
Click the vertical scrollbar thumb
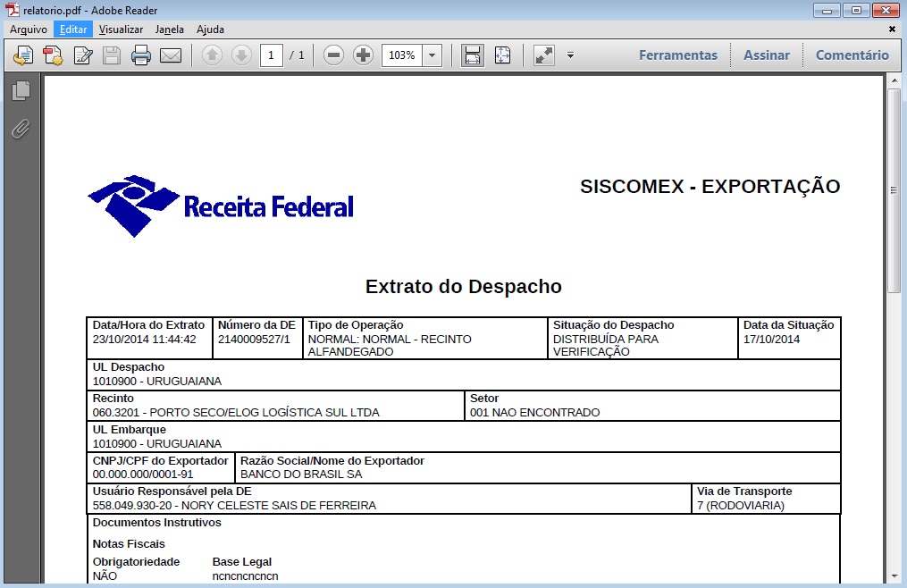tap(894, 190)
